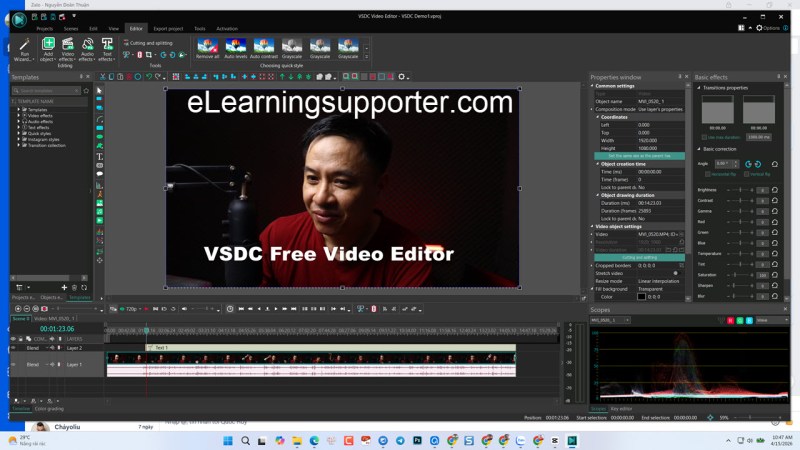
Task: Click Set the same size as parent button
Action: pos(639,156)
